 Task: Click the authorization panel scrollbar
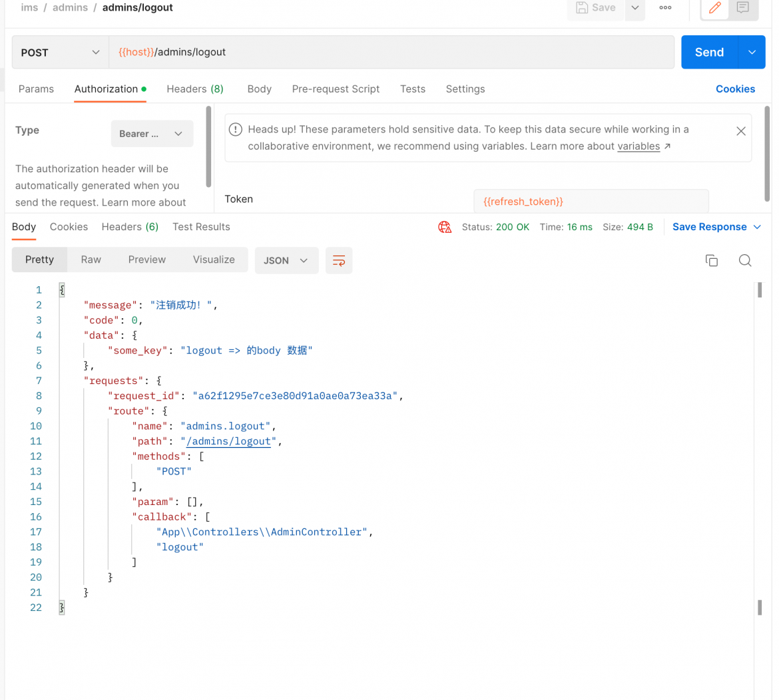coord(208,146)
